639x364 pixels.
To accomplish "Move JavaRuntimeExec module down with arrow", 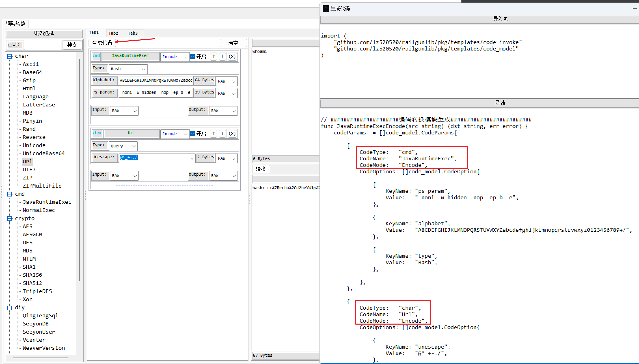I will (222, 57).
